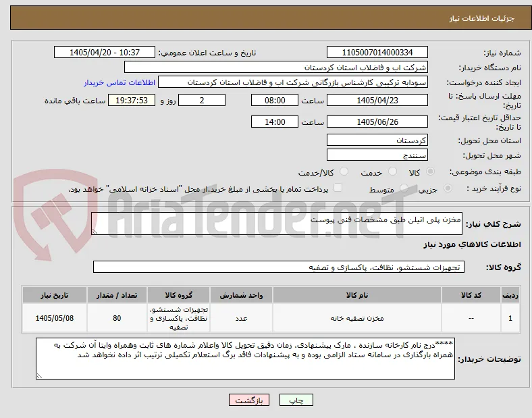This screenshot has height=418, width=532.
Task: Toggle the Islamic treasury payment checkbox
Action: point(338,188)
